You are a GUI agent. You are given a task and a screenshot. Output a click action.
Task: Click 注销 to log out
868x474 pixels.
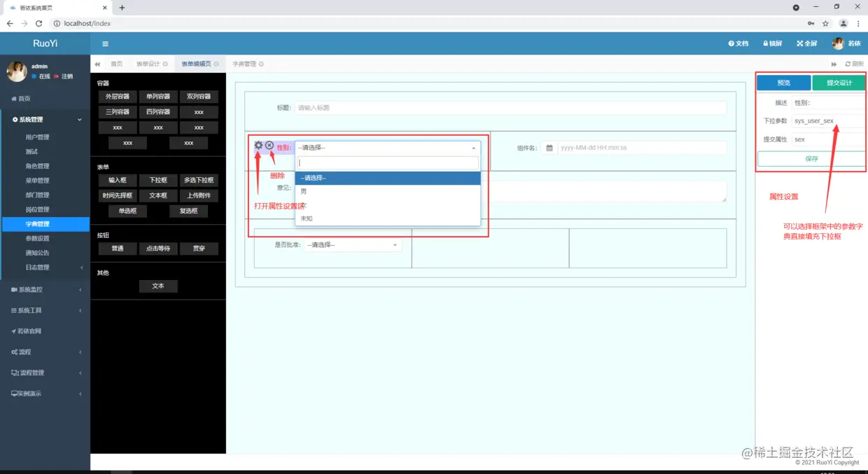63,76
